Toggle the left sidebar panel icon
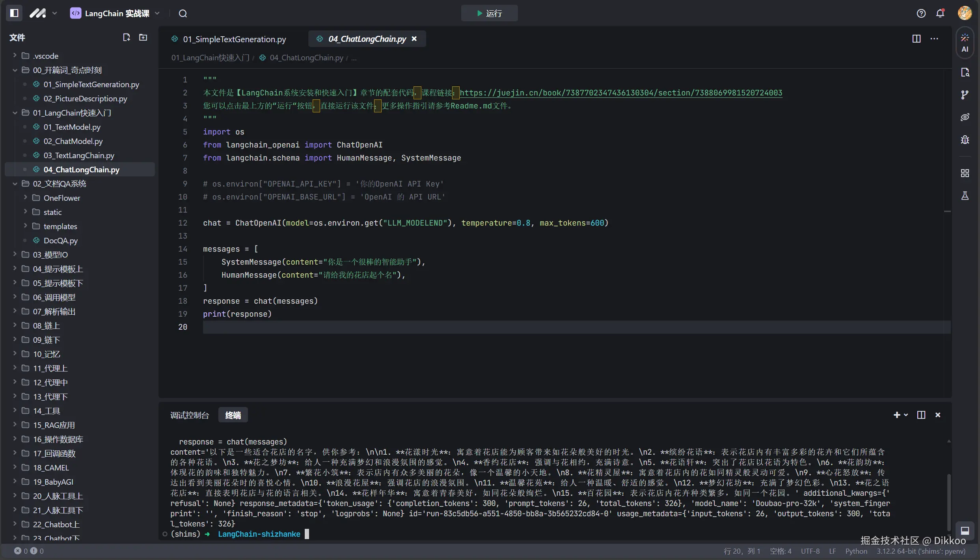Image resolution: width=980 pixels, height=560 pixels. 14,13
